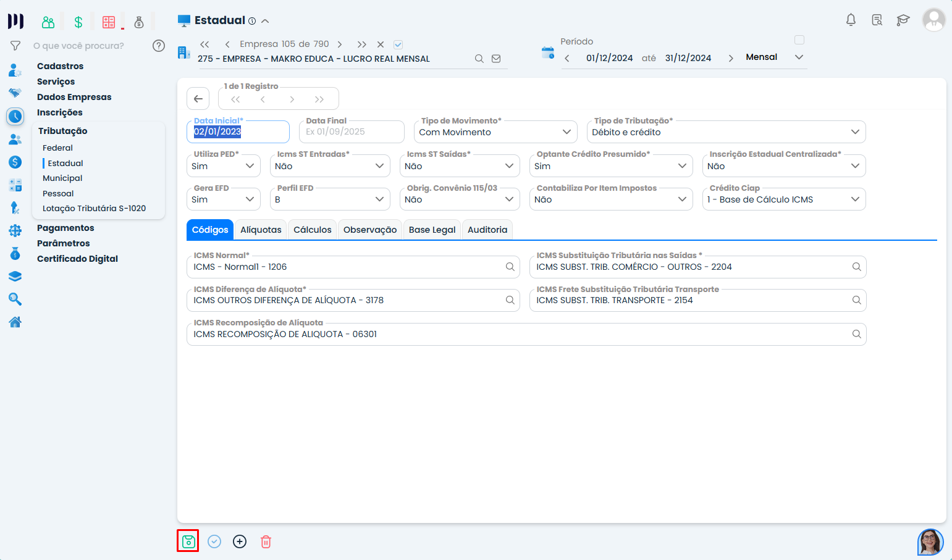Open the notifications bell icon
The width and height of the screenshot is (952, 560).
pyautogui.click(x=851, y=20)
